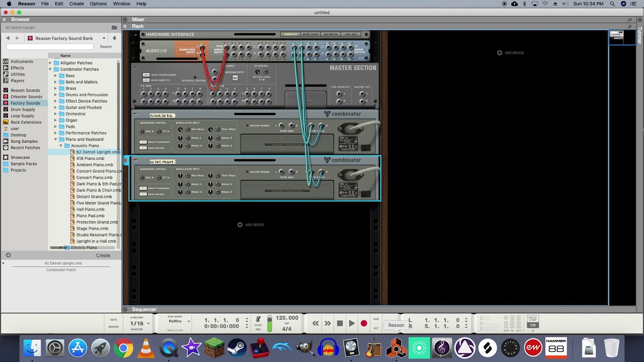Click the Fast Forward transport button
Image resolution: width=644 pixels, height=362 pixels.
click(328, 323)
